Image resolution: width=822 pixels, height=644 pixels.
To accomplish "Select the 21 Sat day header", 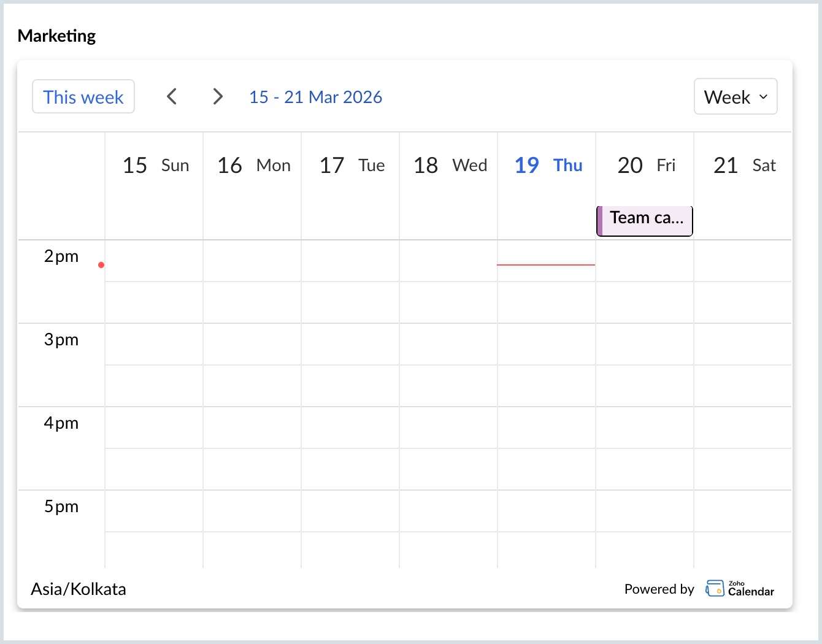I will (744, 166).
